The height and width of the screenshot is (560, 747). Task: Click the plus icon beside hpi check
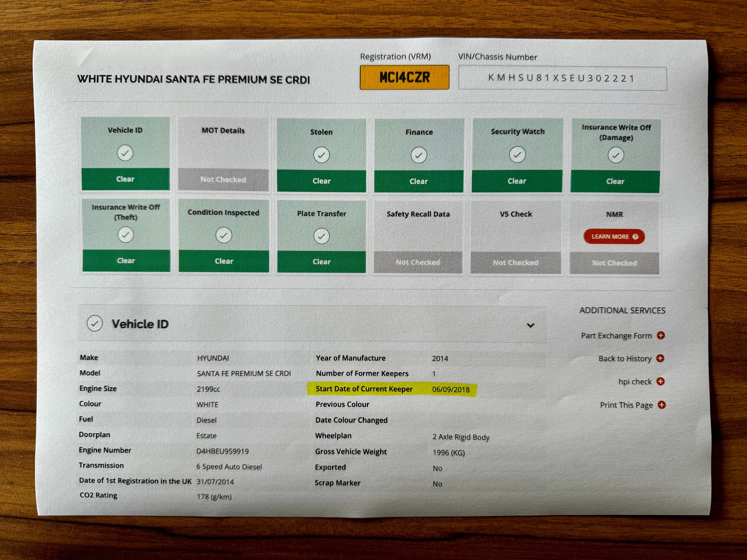coord(661,381)
